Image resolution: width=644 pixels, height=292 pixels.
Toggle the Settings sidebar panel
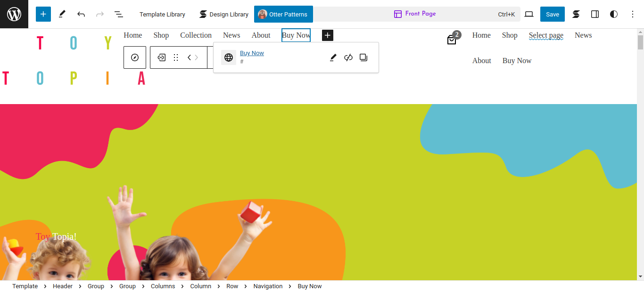[595, 14]
